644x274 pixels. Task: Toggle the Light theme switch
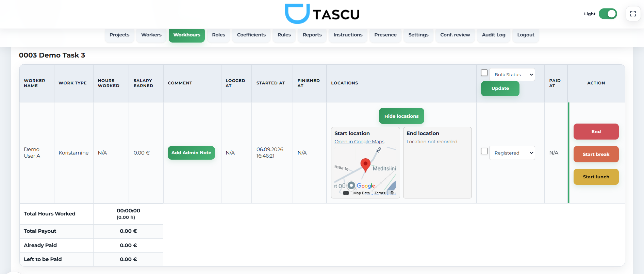pyautogui.click(x=608, y=14)
